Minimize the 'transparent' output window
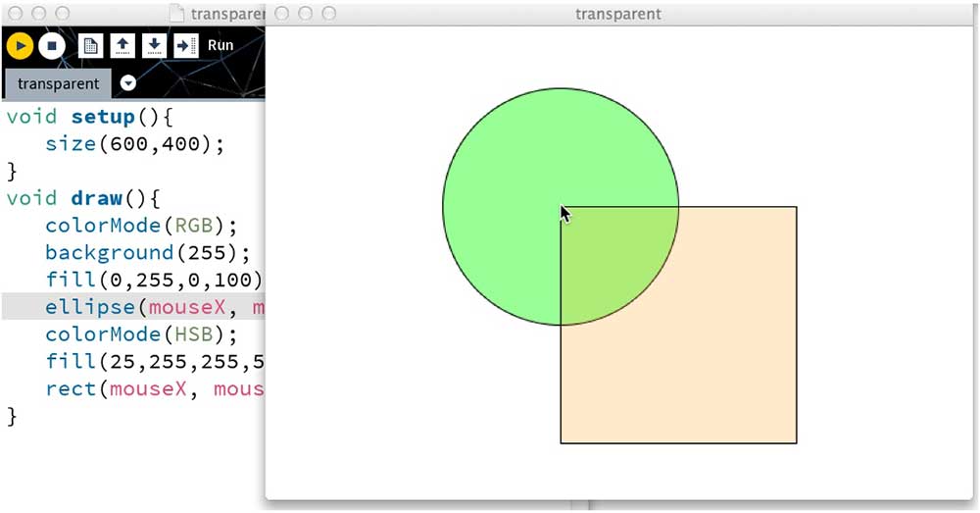 [x=306, y=14]
